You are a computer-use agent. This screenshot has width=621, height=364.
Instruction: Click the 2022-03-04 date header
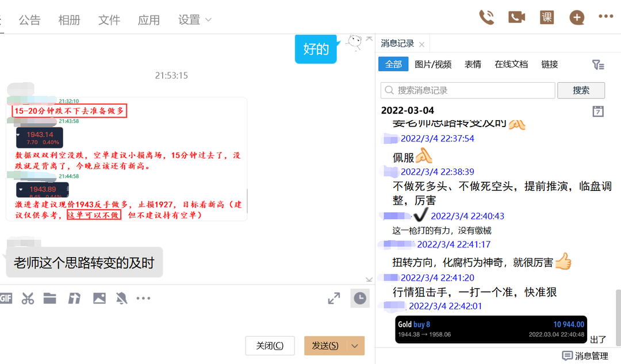[x=408, y=110]
